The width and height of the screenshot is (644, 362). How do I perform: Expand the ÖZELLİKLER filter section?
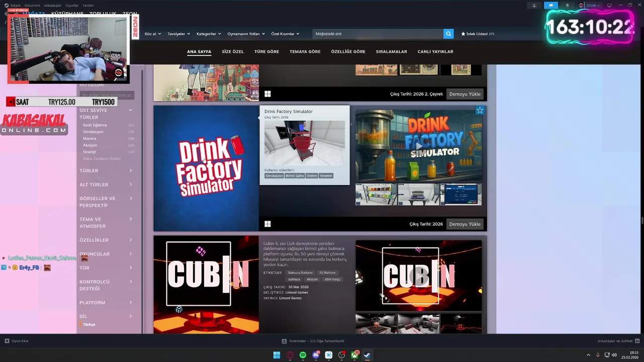pos(106,240)
